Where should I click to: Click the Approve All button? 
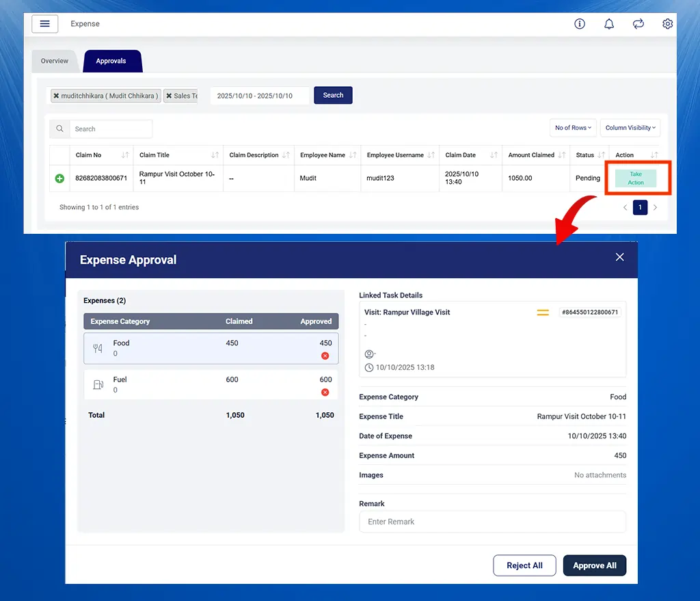tap(594, 565)
